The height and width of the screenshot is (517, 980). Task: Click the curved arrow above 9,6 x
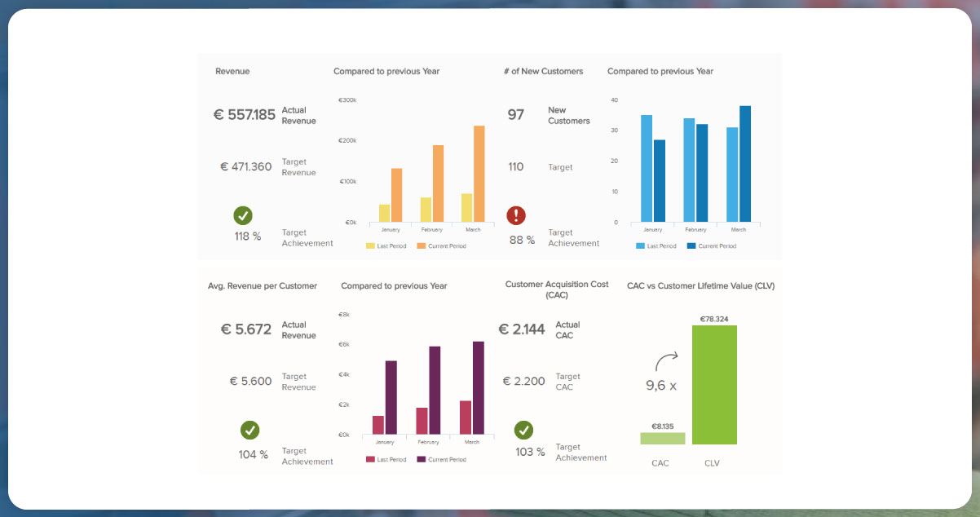pos(668,363)
